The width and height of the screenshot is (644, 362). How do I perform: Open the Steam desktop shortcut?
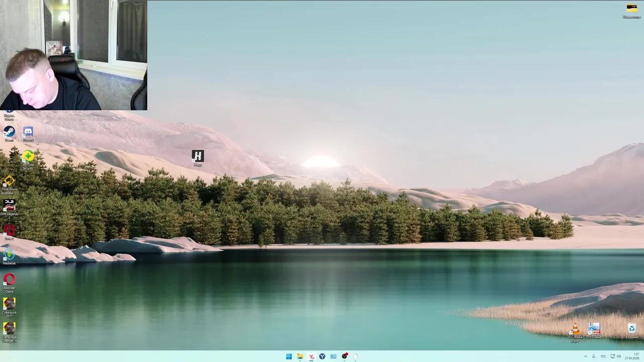[x=9, y=134]
